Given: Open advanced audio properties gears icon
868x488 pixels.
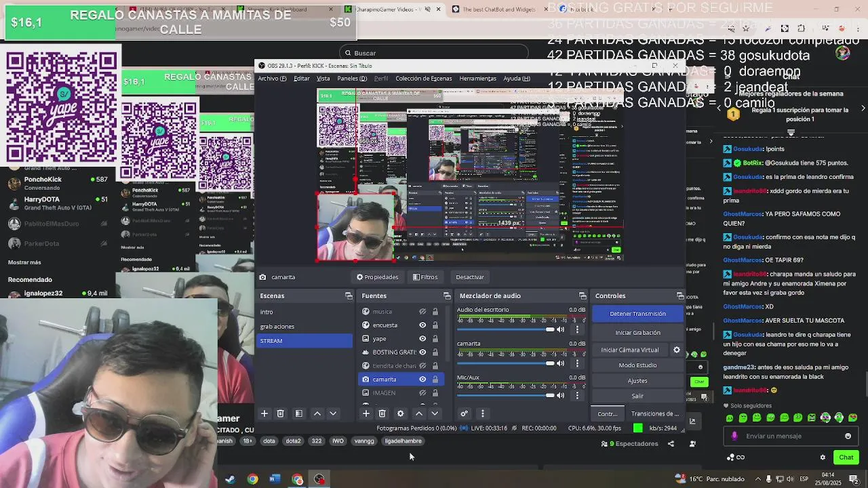Looking at the screenshot, I should click(464, 413).
